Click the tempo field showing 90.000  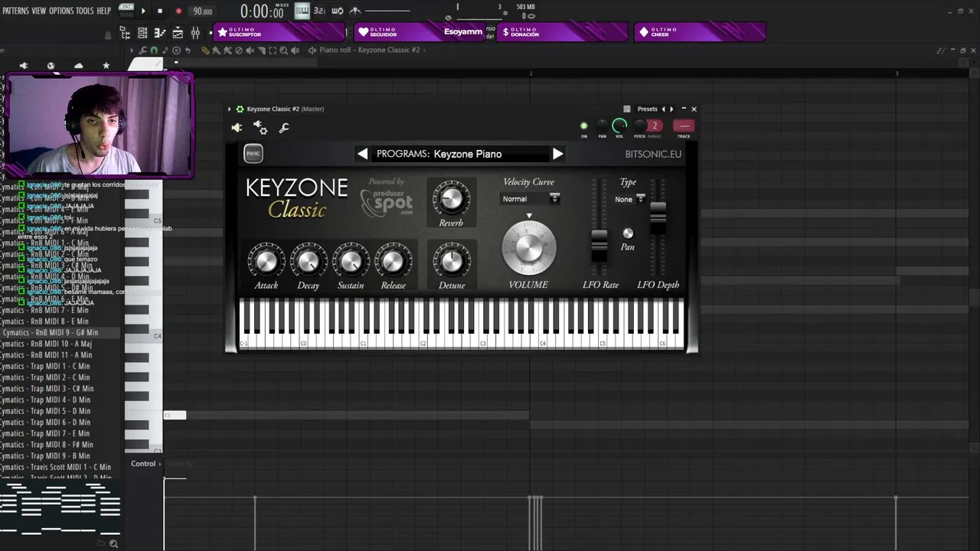point(203,11)
